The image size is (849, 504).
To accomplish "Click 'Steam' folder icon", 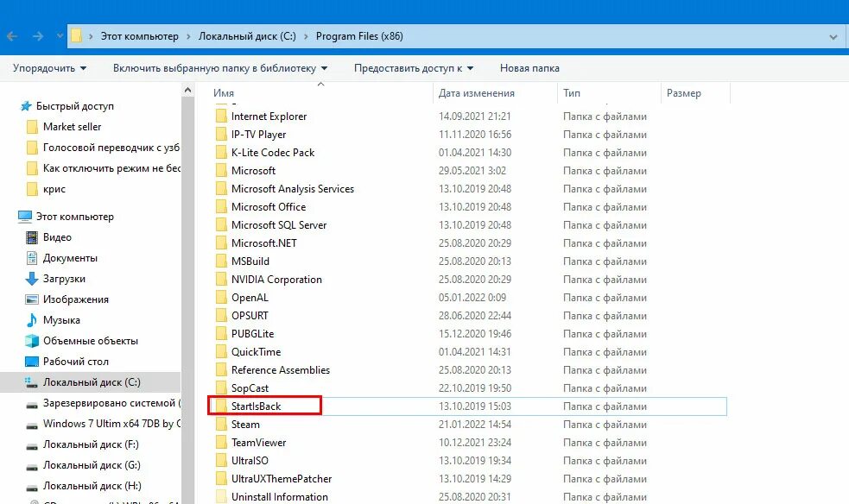I will 221,425.
